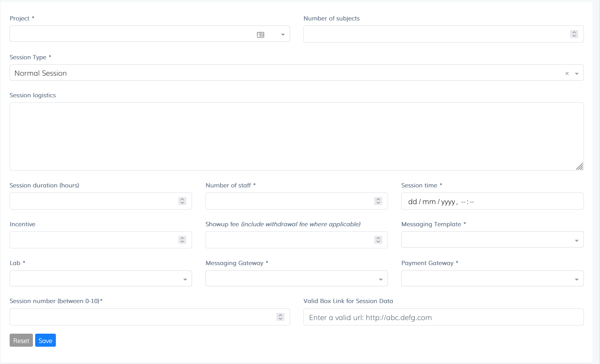The image size is (600, 364).
Task: Click the Session logistics text area
Action: [296, 136]
